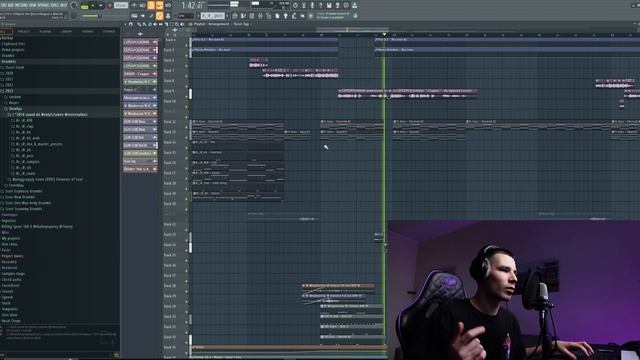Mute Track 22 using its green dot
Screen dimensions: 640x360
tap(187, 230)
